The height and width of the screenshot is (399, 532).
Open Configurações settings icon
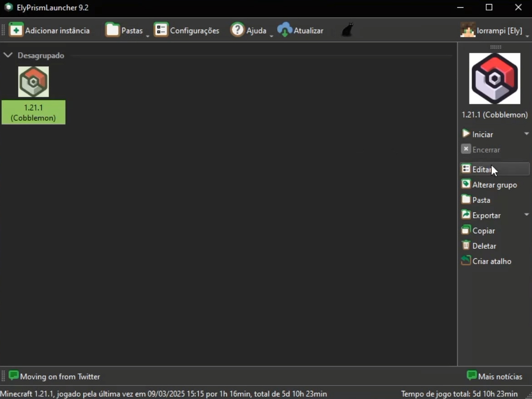[x=161, y=30]
